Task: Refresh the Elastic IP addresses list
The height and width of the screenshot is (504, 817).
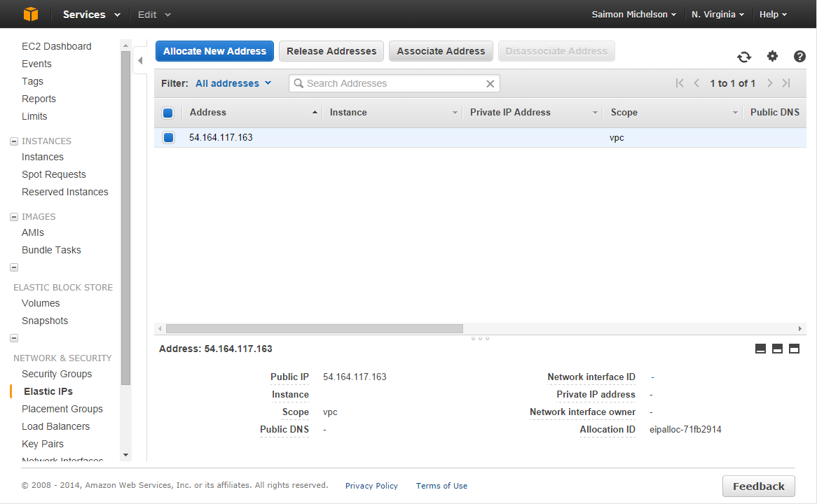Action: (744, 57)
